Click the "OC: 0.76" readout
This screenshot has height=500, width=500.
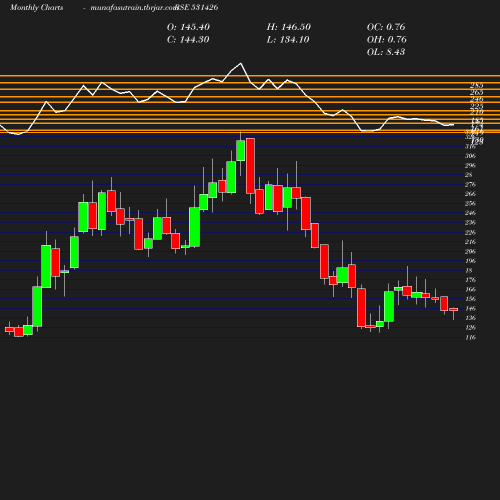[x=386, y=27]
